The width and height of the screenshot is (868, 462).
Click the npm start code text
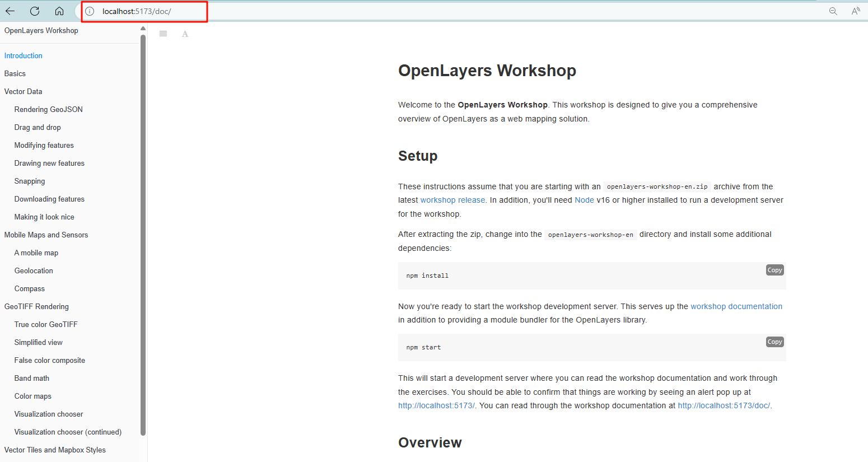423,347
